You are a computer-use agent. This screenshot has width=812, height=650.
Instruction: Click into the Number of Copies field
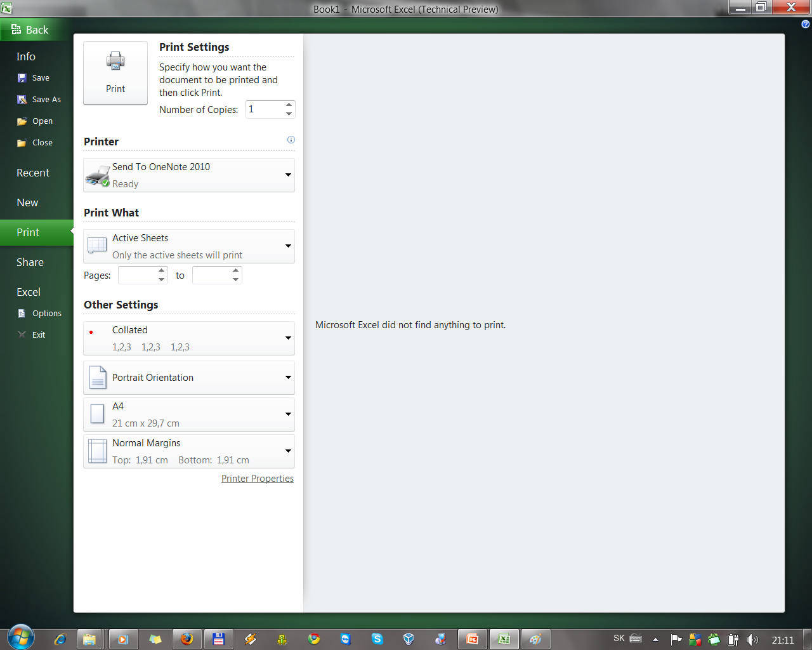pyautogui.click(x=265, y=109)
